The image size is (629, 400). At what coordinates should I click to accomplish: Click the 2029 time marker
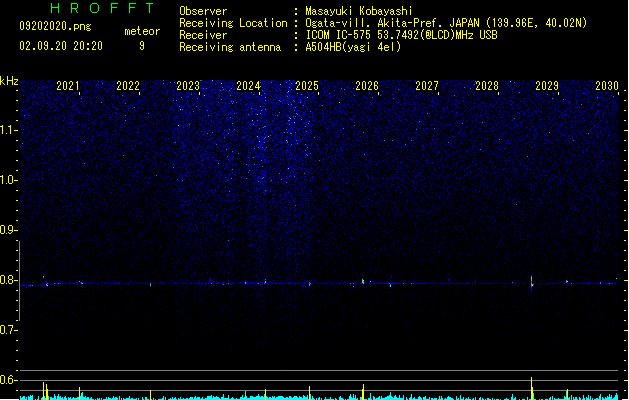tap(547, 86)
